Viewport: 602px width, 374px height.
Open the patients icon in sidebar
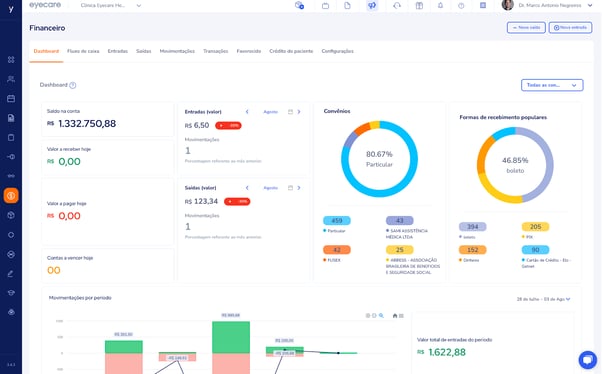[x=11, y=79]
